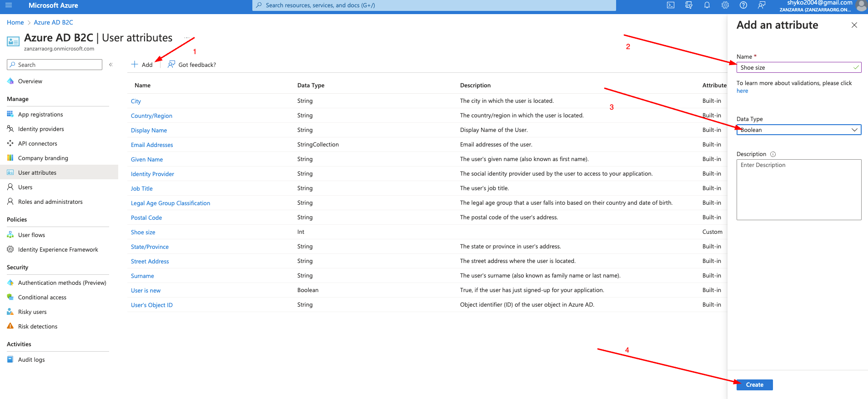Go to Azure AD B2C breadcrumb

tap(53, 22)
